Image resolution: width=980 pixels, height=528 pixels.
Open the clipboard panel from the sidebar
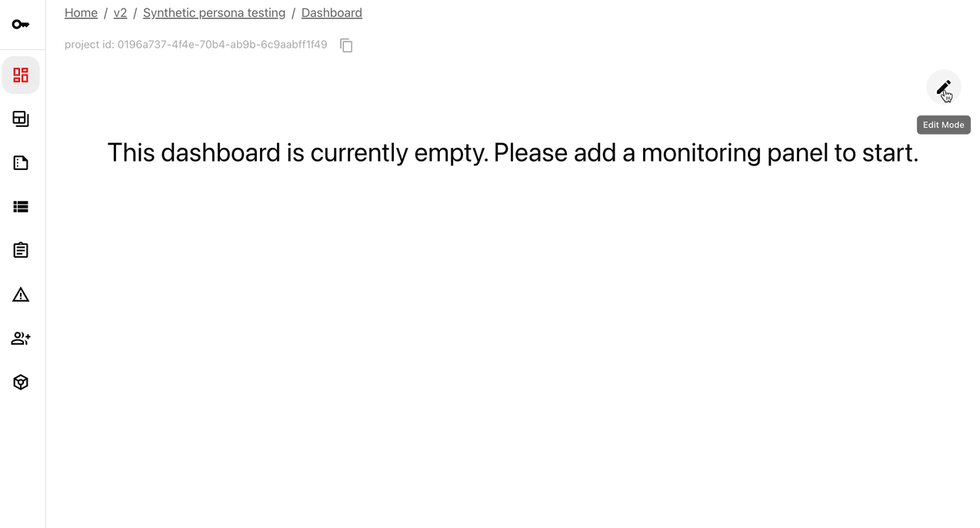point(21,250)
